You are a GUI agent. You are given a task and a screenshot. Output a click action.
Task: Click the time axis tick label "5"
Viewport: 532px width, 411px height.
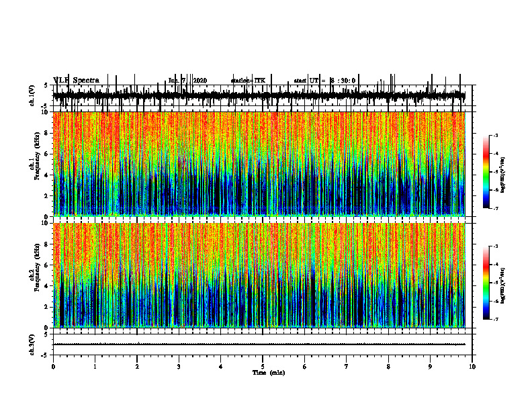click(263, 367)
